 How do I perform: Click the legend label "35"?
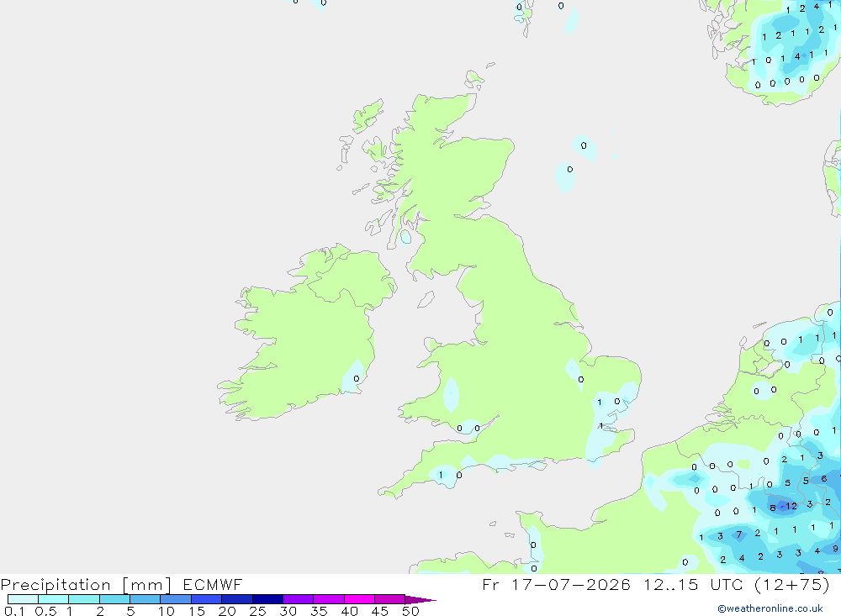(x=319, y=611)
